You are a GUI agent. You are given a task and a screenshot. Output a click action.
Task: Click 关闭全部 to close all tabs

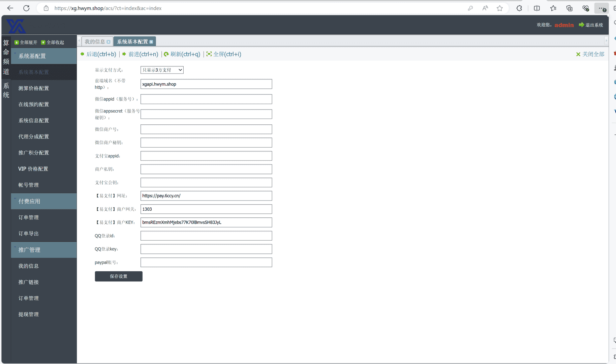(590, 54)
